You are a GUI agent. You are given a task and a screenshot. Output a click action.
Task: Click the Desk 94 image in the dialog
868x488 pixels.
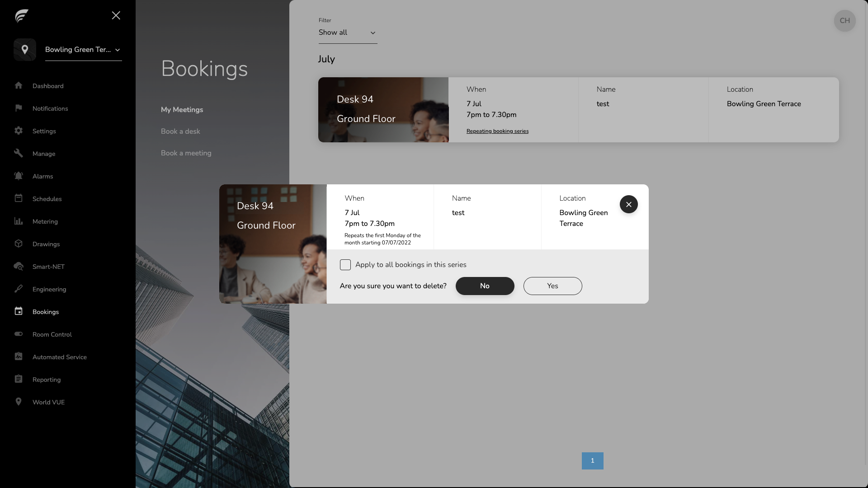click(273, 244)
